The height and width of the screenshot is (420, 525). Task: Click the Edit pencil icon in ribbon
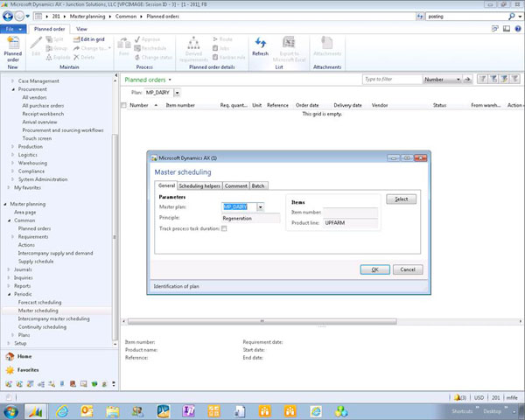coord(36,43)
